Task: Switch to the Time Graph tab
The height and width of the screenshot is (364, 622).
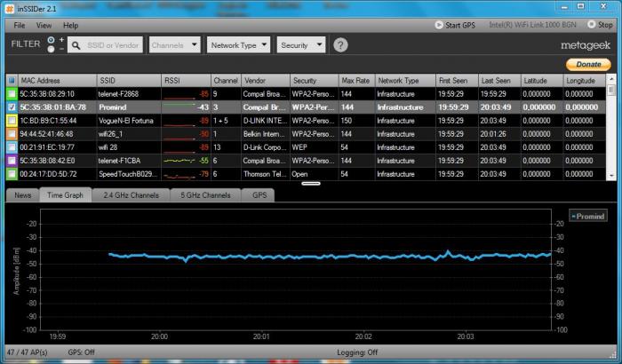Action: (x=66, y=195)
